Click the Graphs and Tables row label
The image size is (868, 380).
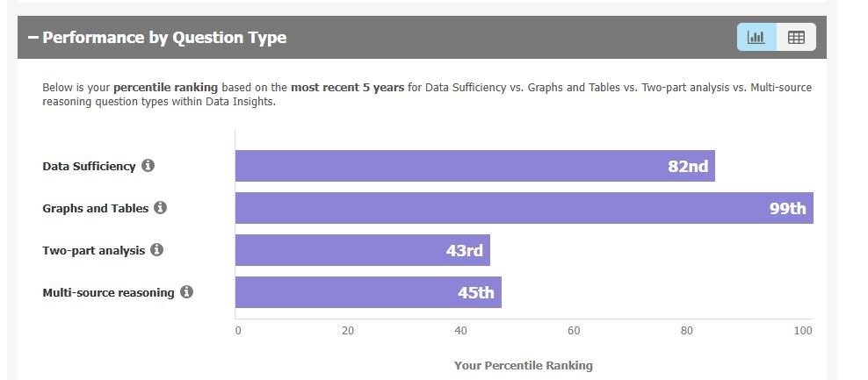click(x=95, y=209)
